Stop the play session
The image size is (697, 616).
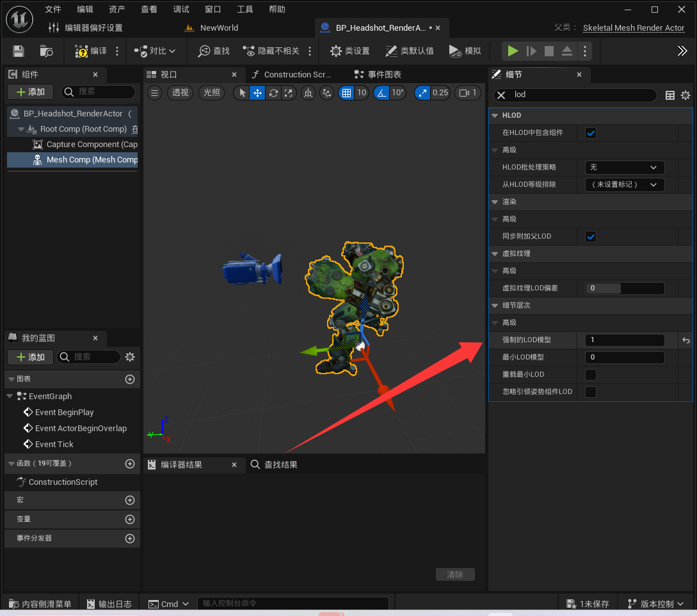(549, 51)
